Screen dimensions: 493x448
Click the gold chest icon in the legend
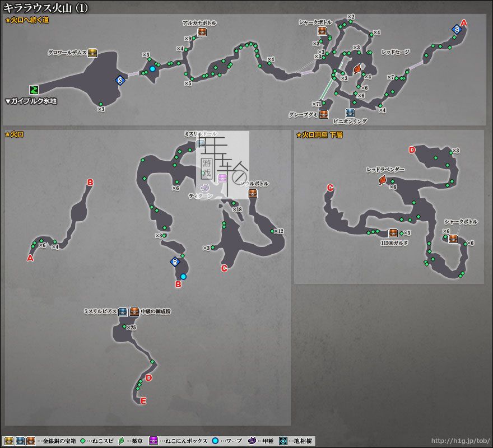click(9, 441)
